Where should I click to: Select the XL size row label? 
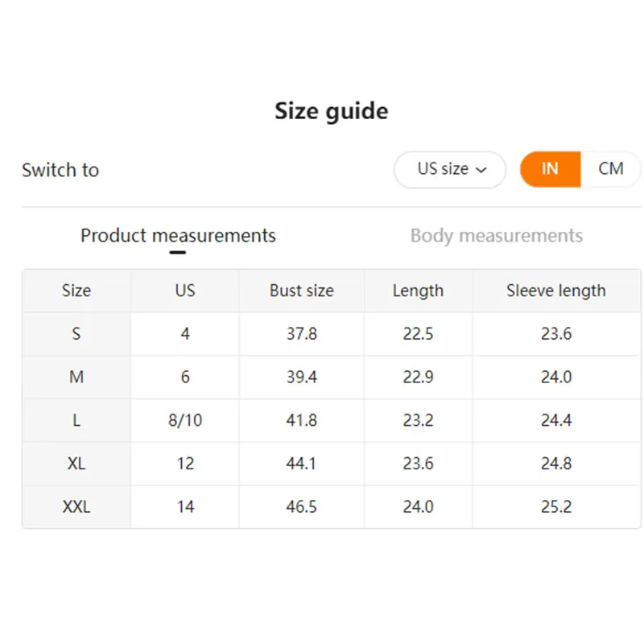tap(76, 464)
